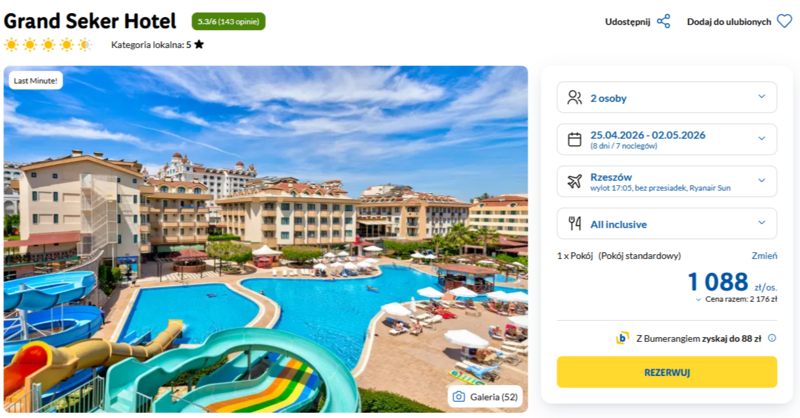Click the Udostępnij share link
The width and height of the screenshot is (800, 418).
click(628, 22)
